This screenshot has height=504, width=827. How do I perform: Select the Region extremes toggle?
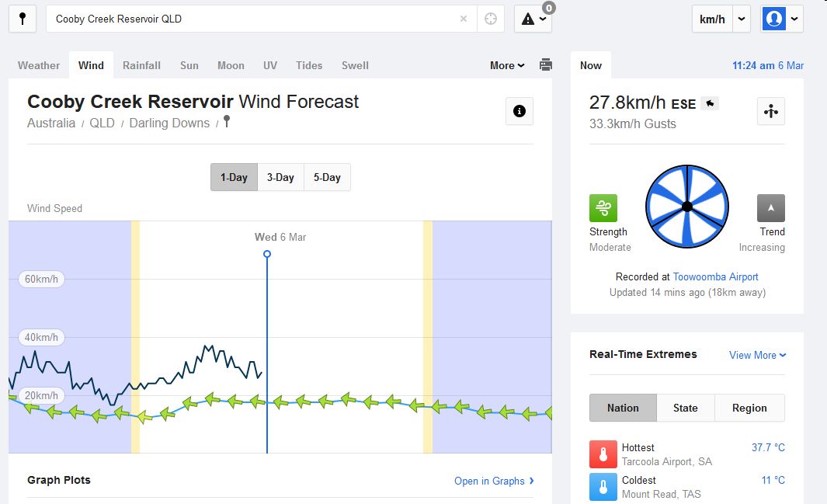point(749,408)
